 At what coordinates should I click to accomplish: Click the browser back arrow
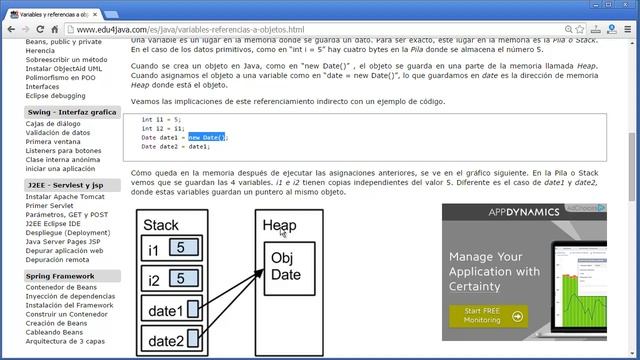coord(11,29)
